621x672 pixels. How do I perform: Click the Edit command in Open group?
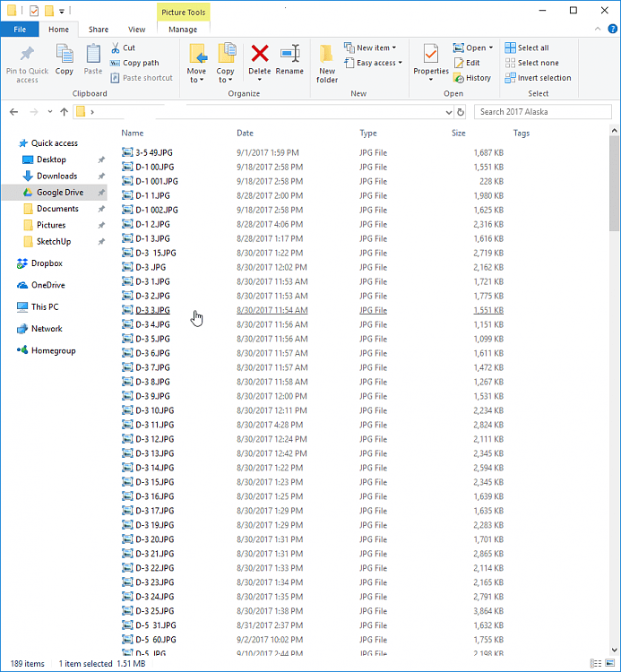[467, 63]
